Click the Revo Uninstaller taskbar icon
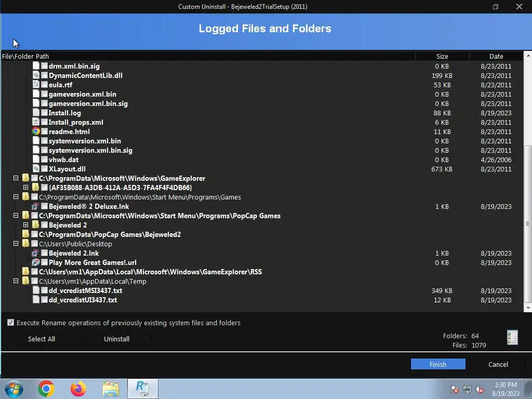532x399 pixels. (x=143, y=389)
